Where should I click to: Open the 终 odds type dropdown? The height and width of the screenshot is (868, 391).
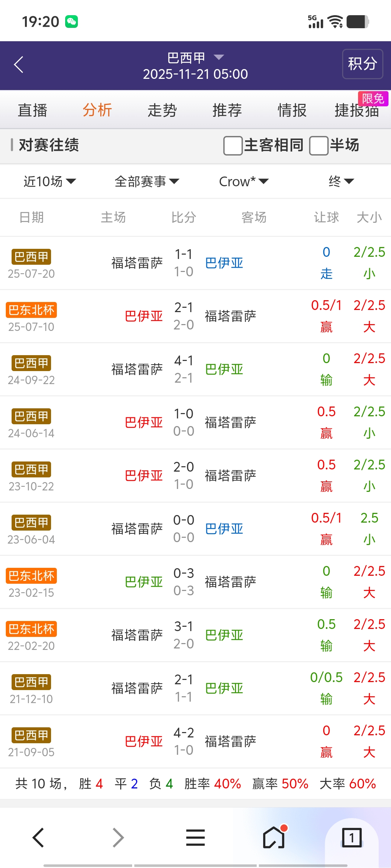pyautogui.click(x=341, y=181)
